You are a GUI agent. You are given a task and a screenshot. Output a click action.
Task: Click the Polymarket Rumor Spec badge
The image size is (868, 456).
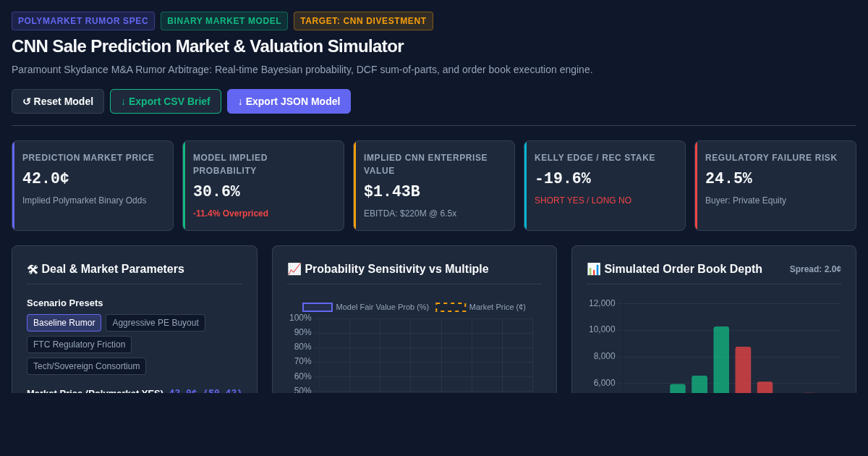[x=83, y=21]
